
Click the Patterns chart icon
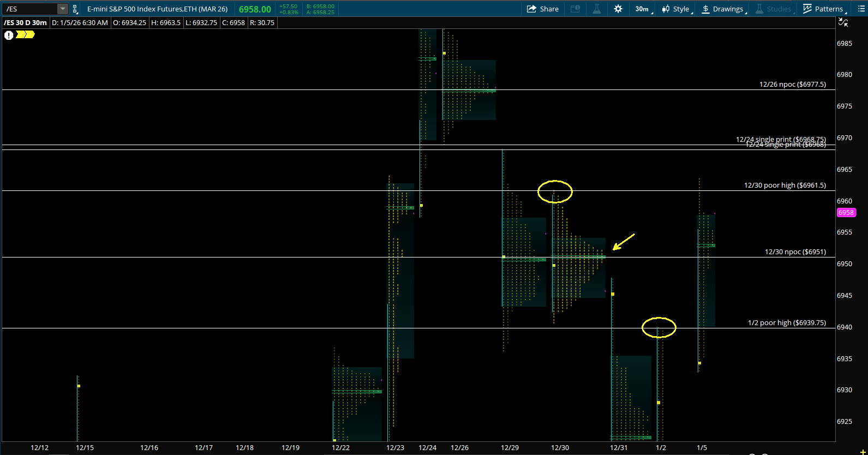click(x=807, y=9)
